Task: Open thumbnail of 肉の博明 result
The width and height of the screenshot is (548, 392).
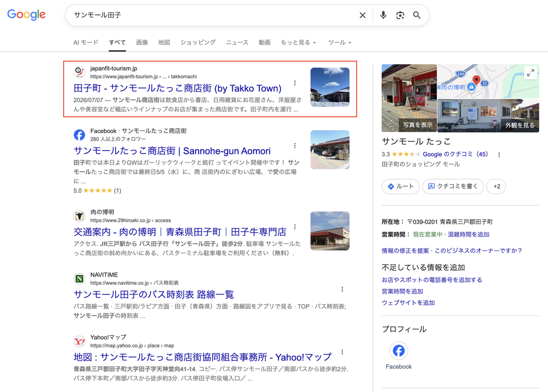Action: 330,231
